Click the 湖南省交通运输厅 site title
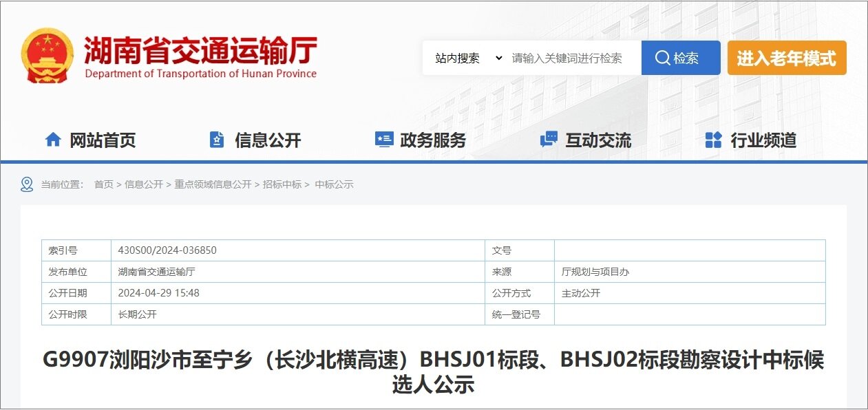Image resolution: width=868 pixels, height=410 pixels. pos(200,52)
